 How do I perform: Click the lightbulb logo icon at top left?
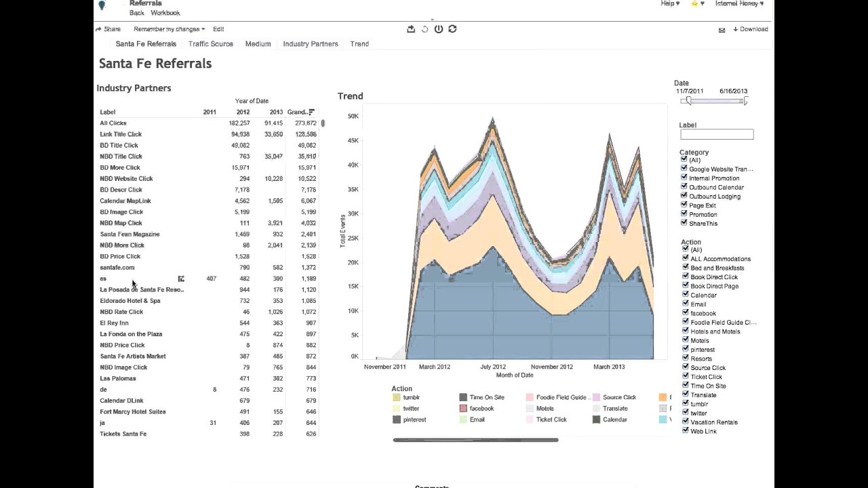click(x=102, y=5)
